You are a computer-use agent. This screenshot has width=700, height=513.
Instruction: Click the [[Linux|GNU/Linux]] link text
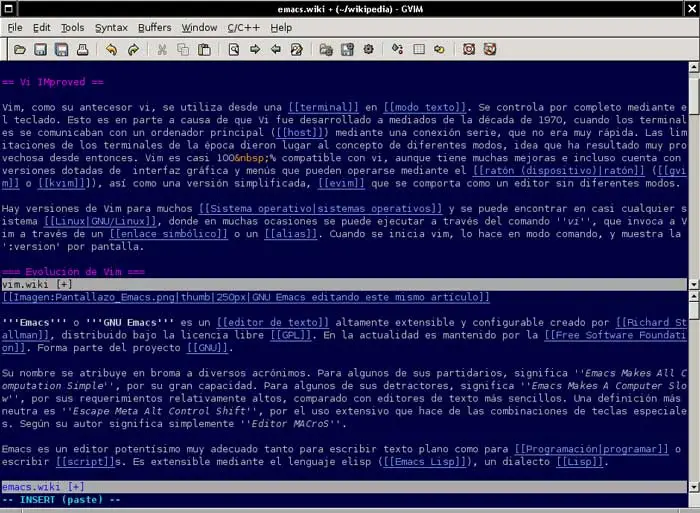click(x=100, y=221)
